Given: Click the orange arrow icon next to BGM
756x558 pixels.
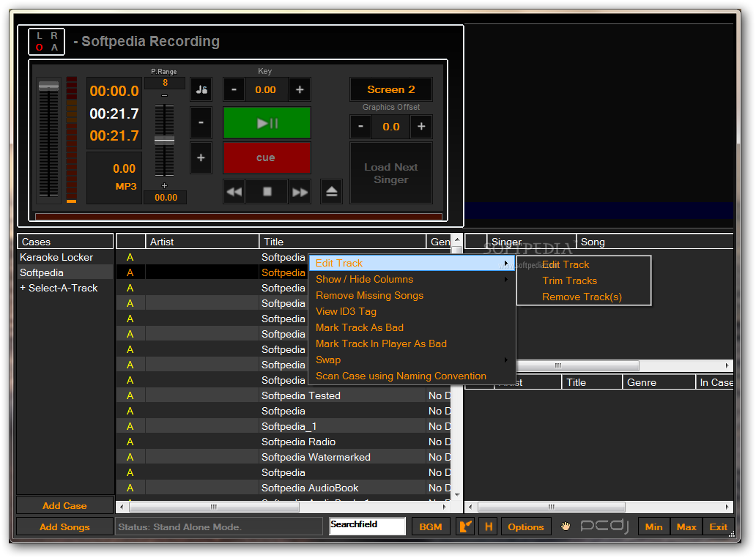Looking at the screenshot, I should click(465, 527).
